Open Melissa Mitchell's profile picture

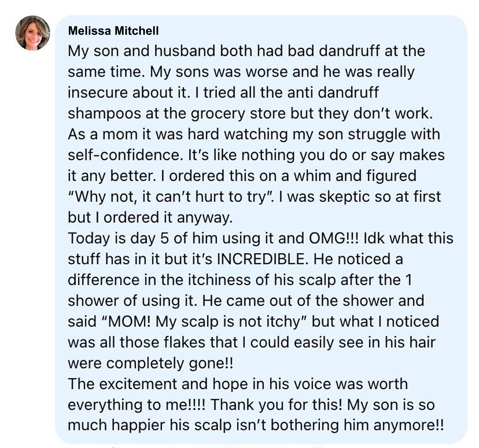(x=33, y=33)
